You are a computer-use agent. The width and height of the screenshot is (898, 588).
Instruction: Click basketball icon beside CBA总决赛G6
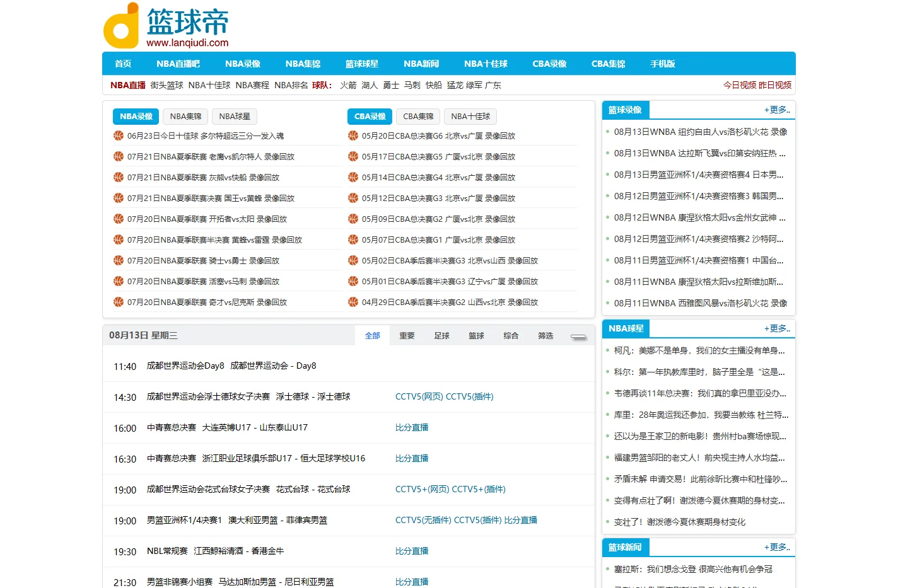[x=353, y=135]
